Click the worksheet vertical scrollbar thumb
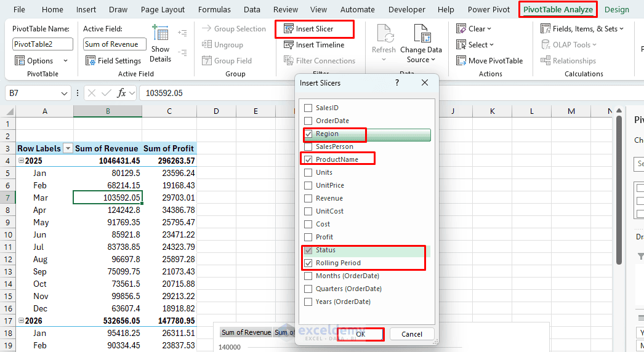This screenshot has width=644, height=352. point(619,189)
